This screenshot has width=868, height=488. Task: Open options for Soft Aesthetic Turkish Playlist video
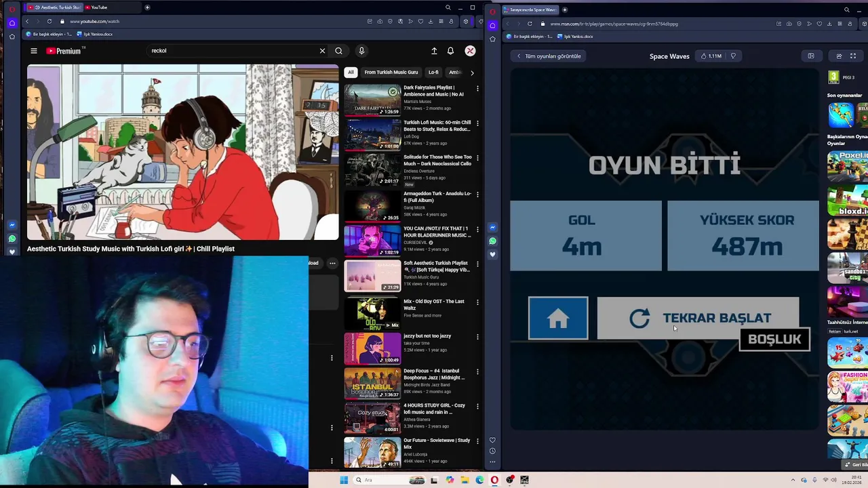point(477,264)
